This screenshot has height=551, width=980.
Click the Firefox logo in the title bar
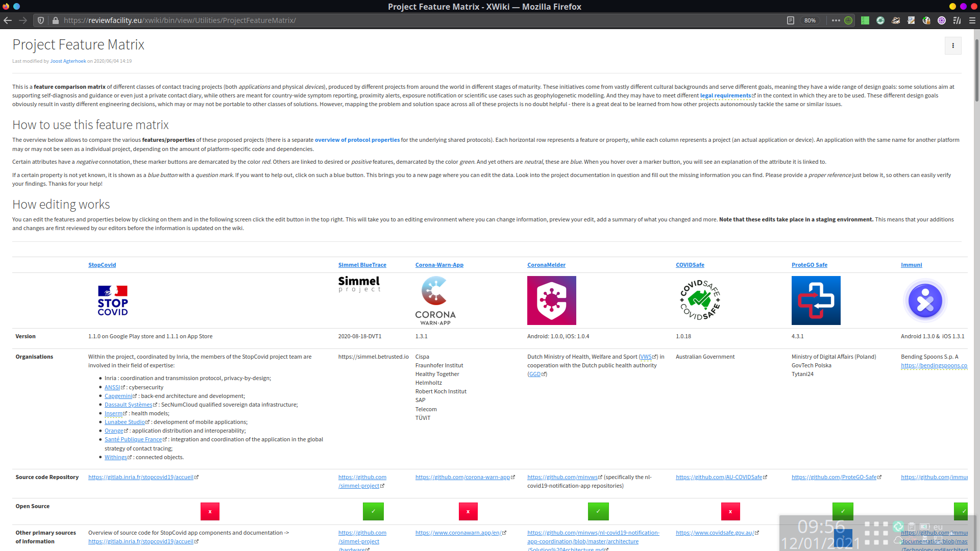pos(6,6)
